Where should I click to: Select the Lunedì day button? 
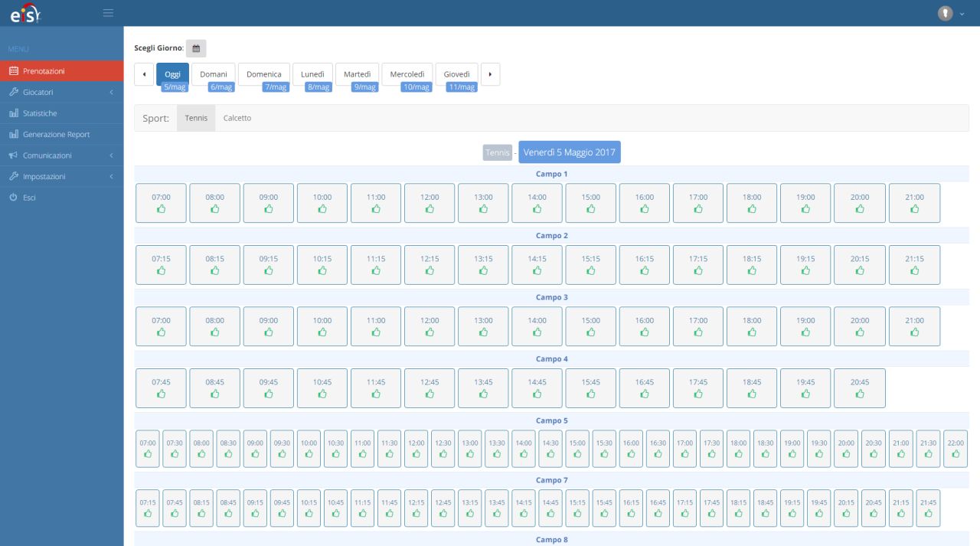pos(312,74)
